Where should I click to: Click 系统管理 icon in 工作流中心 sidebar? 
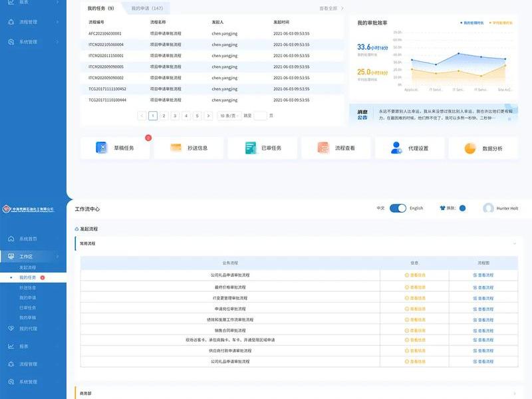11,382
